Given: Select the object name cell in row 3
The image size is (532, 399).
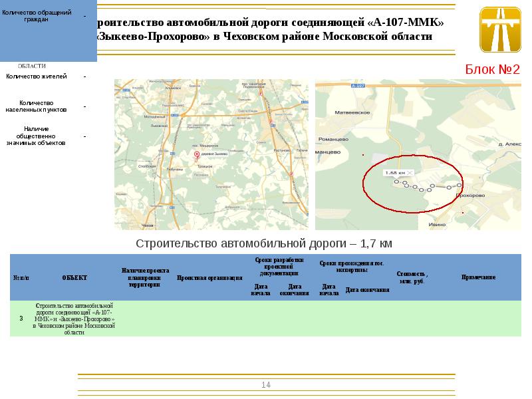Looking at the screenshot, I should (74, 317).
